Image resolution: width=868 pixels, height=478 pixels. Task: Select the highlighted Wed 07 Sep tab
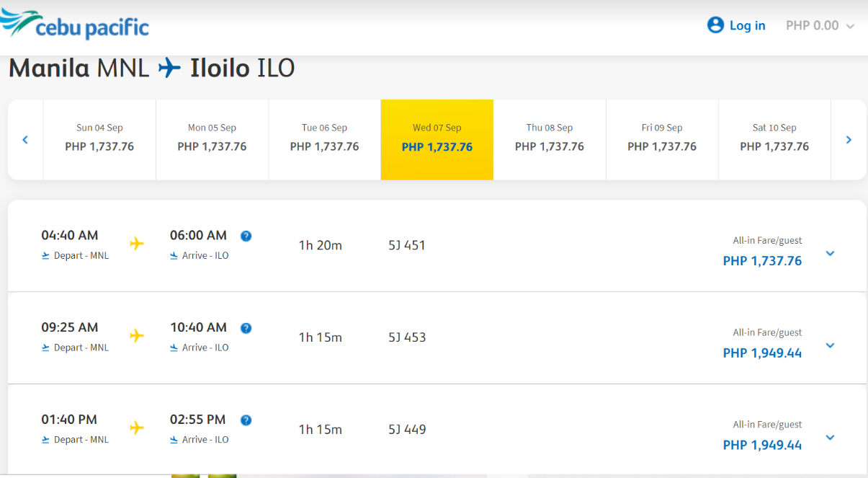click(x=437, y=139)
